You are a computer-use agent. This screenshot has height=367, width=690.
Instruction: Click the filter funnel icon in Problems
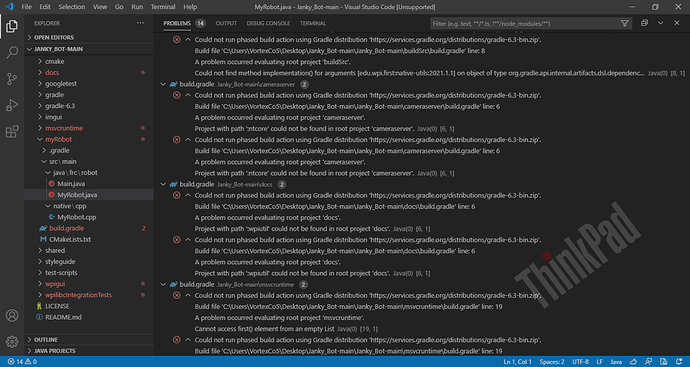tap(624, 23)
